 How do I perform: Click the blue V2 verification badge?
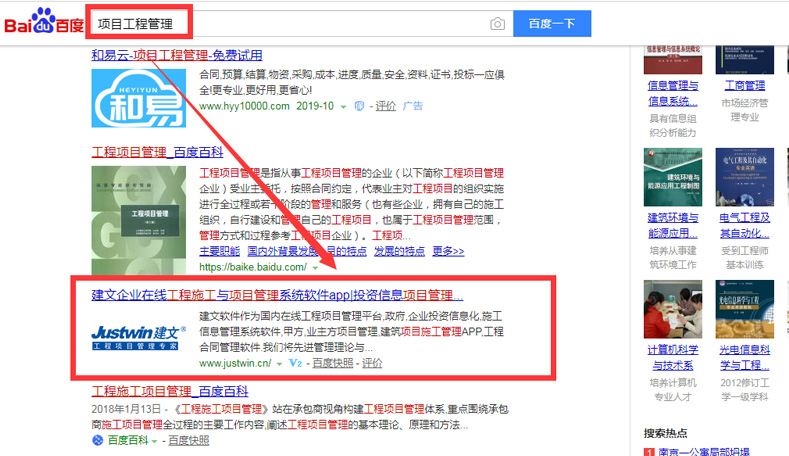[295, 363]
